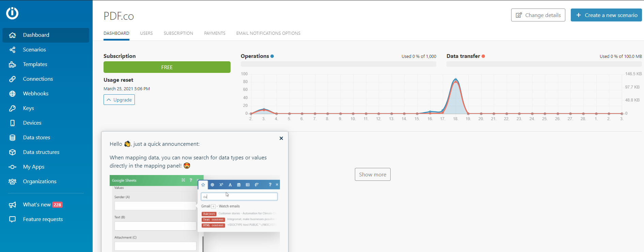
Task: Go to Data stores
Action: [46, 138]
